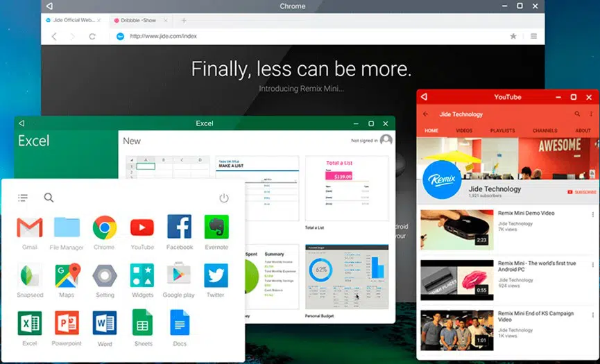This screenshot has height=364, width=600.
Task: Reload the page in Chrome
Action: click(92, 36)
